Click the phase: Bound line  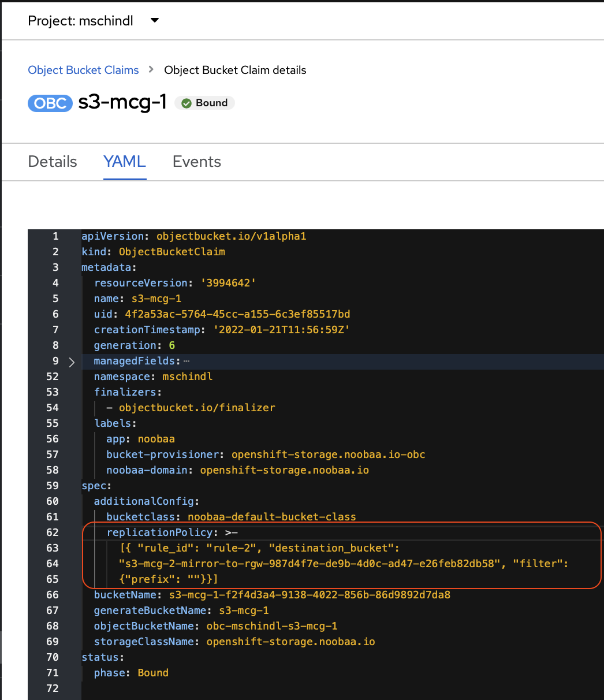tap(131, 673)
